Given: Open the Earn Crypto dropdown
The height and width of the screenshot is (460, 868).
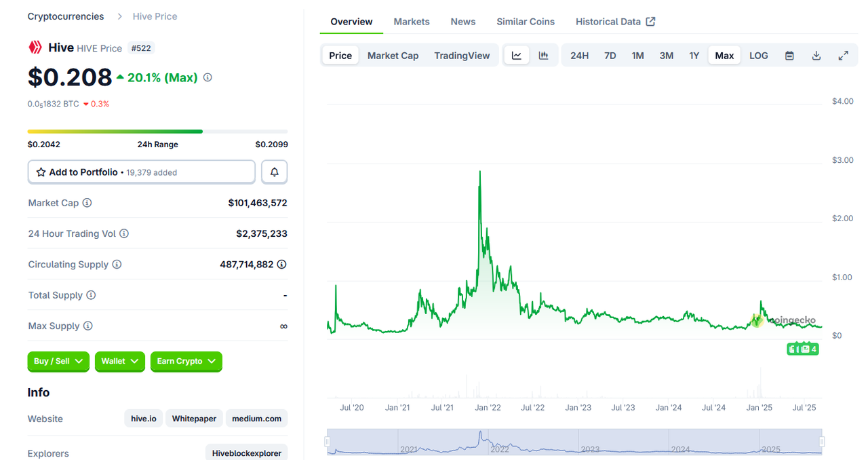Looking at the screenshot, I should tap(186, 362).
